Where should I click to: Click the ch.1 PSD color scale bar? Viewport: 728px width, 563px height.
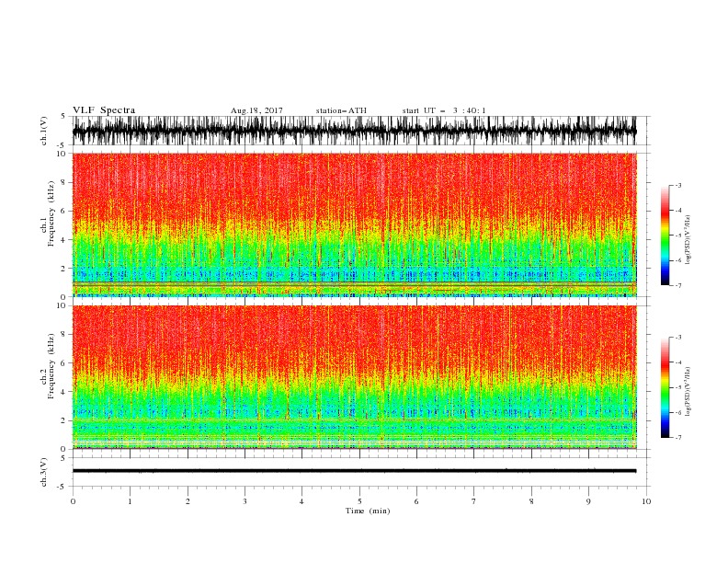tap(665, 235)
